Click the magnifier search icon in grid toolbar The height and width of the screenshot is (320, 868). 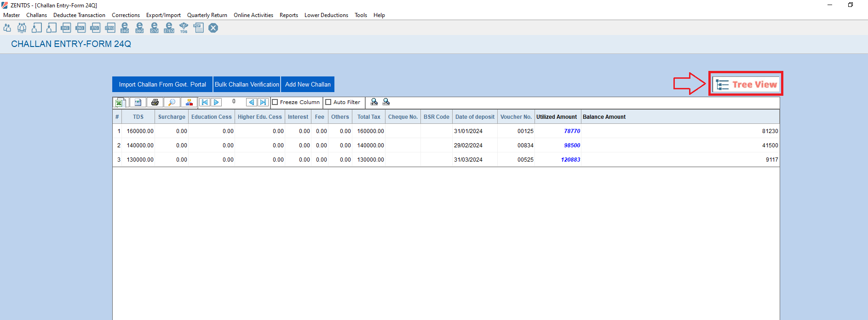(x=172, y=102)
